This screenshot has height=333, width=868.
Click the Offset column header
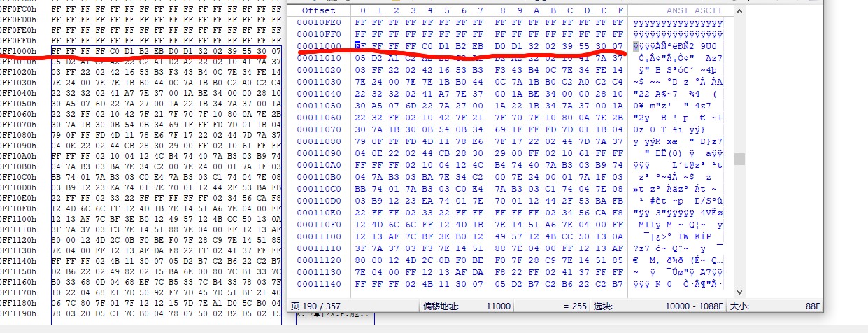tap(319, 10)
